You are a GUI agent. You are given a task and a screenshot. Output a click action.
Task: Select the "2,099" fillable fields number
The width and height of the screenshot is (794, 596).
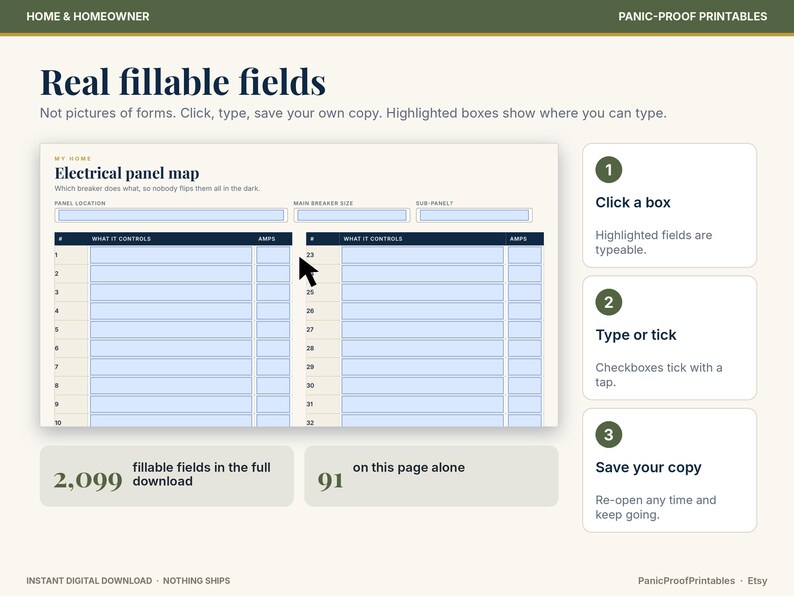coord(88,480)
